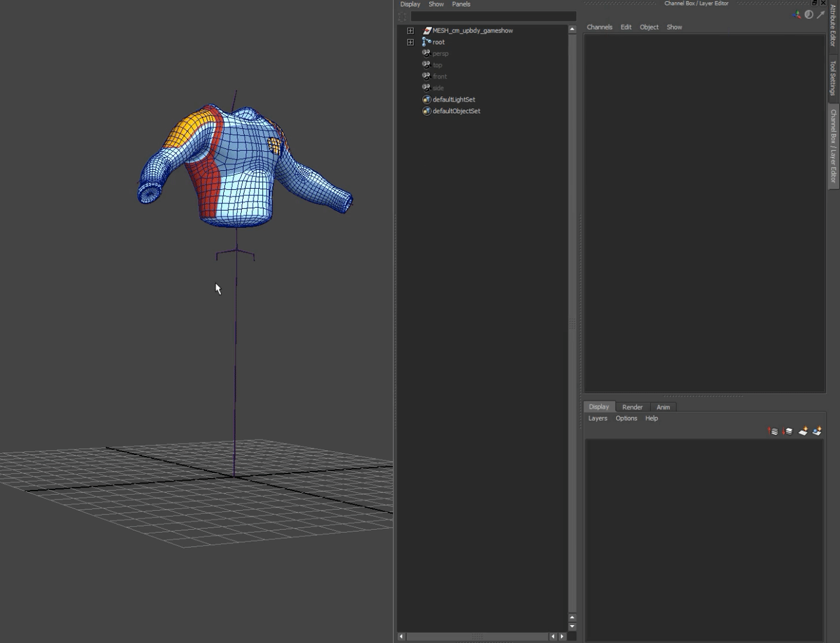Expand the MESH_cm_upbdy_gameshow node
This screenshot has width=840, height=643.
point(410,30)
